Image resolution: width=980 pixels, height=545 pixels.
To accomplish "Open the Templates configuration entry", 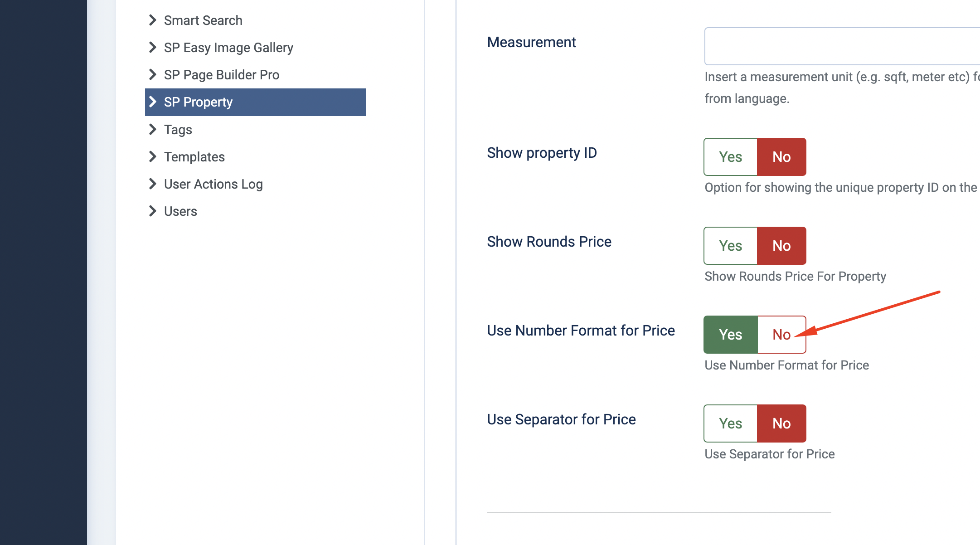I will (194, 157).
